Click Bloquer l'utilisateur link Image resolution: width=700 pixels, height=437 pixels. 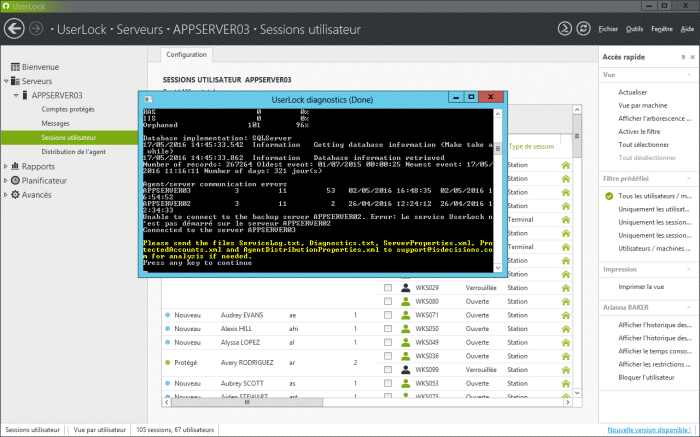[x=646, y=377]
